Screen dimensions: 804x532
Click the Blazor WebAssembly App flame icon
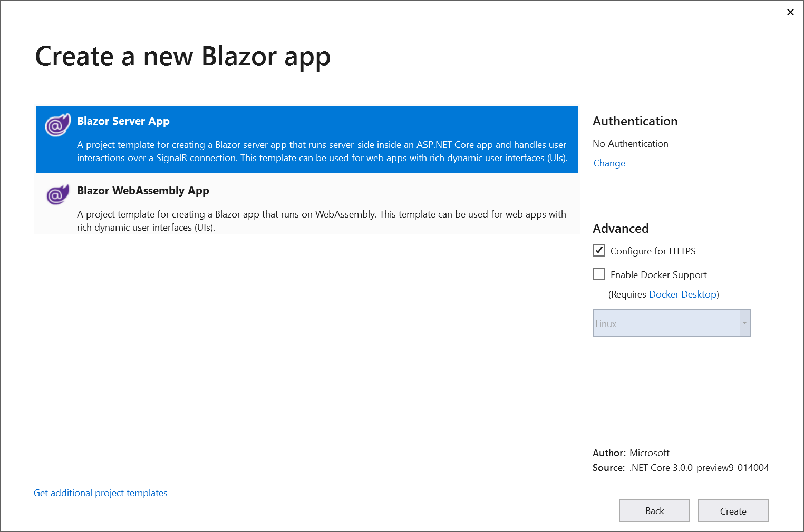pos(57,194)
